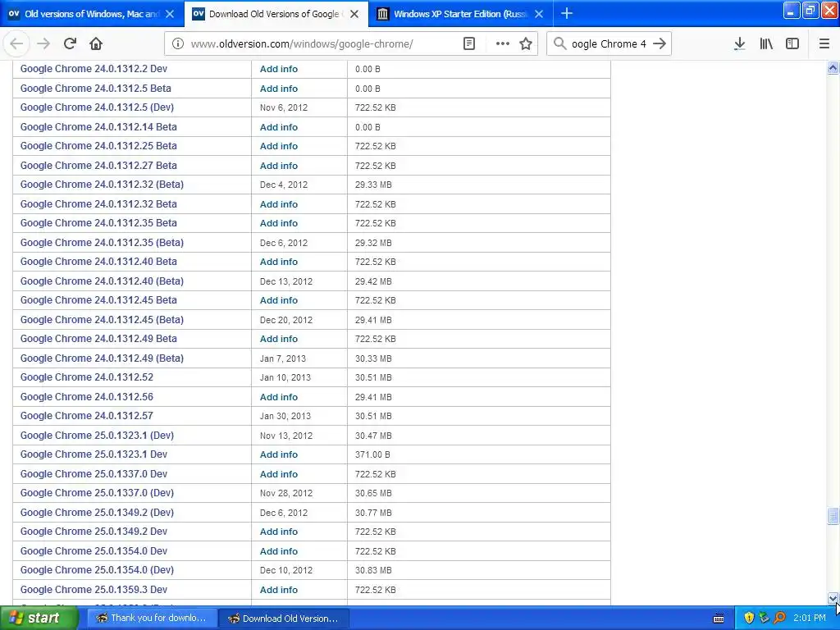
Task: Click Add info for Chrome 24.0.1312.14 Beta
Action: [279, 127]
